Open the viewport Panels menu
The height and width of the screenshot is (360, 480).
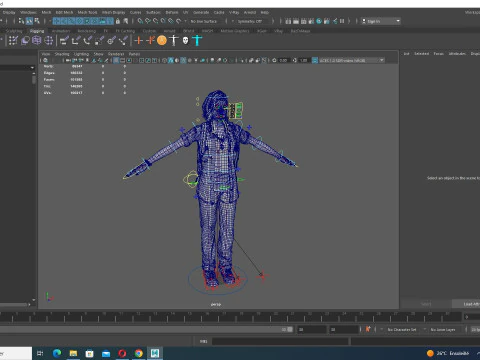click(134, 54)
